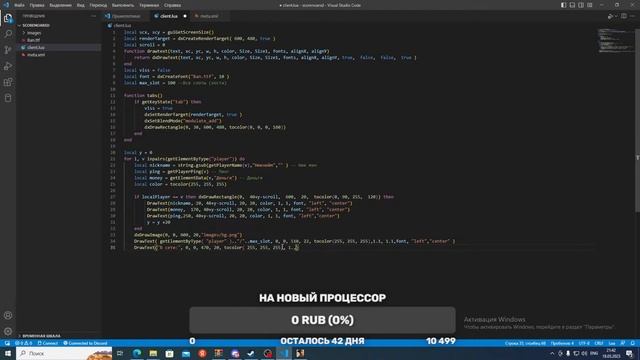Change the UTF-8 encoding status item
The image size is (640, 360).
point(584,343)
